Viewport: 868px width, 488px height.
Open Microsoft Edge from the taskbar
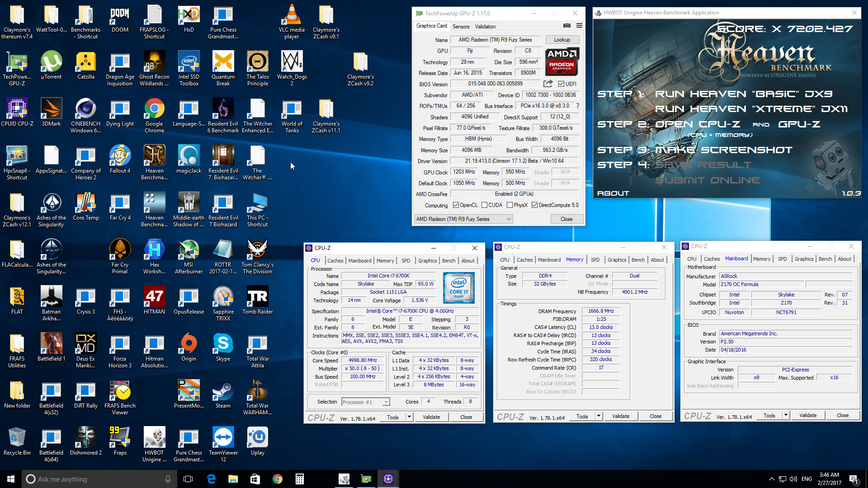[211, 479]
